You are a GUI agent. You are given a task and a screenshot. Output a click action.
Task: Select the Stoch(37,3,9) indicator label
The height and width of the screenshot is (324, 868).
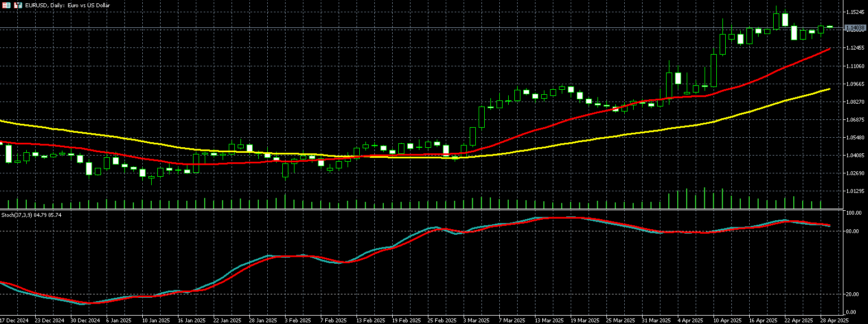coord(31,215)
